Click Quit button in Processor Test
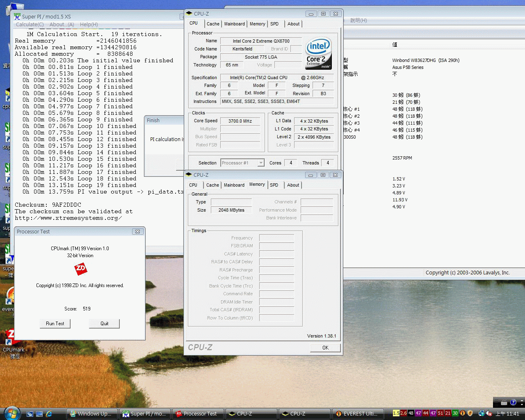Image resolution: width=525 pixels, height=420 pixels. [105, 324]
